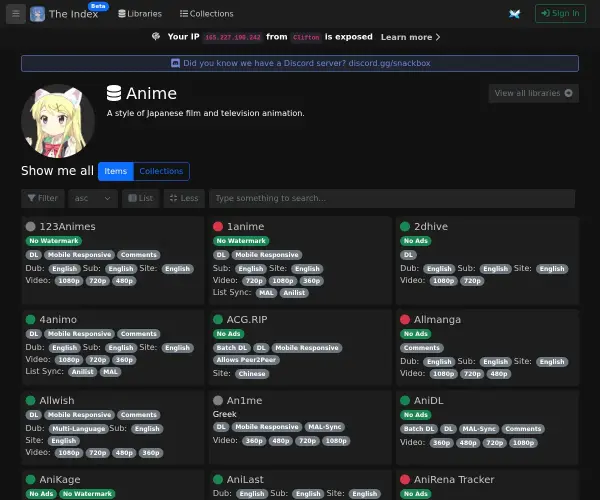
Task: Open the 1anime entry
Action: (245, 226)
